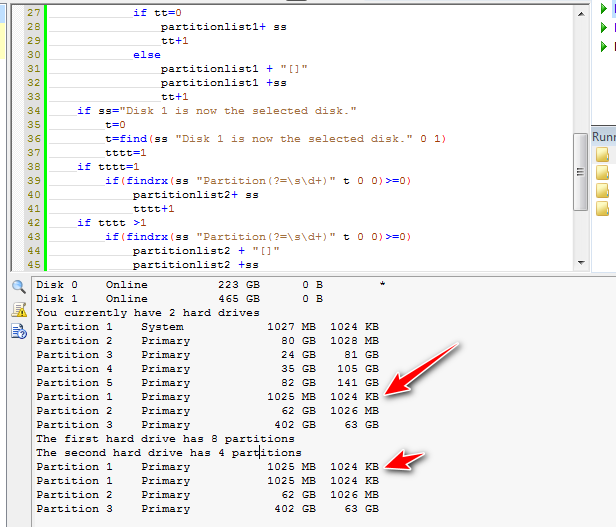Click line number 34 in the gutter

point(34,111)
